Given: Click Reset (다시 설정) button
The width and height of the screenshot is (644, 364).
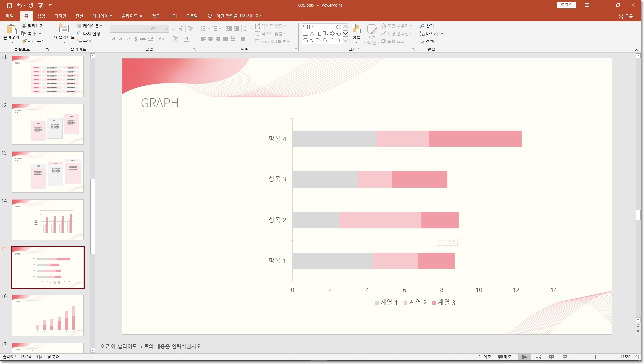Looking at the screenshot, I should point(88,34).
